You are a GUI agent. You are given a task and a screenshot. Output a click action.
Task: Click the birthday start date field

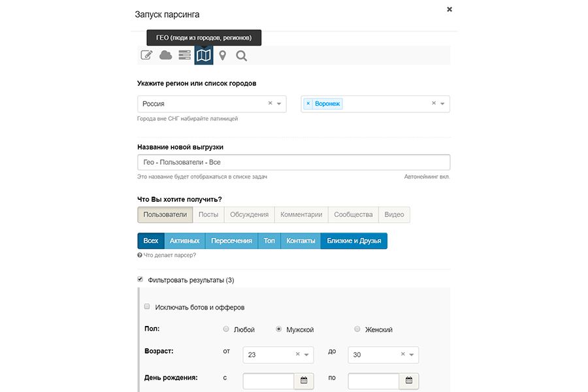pos(269,381)
